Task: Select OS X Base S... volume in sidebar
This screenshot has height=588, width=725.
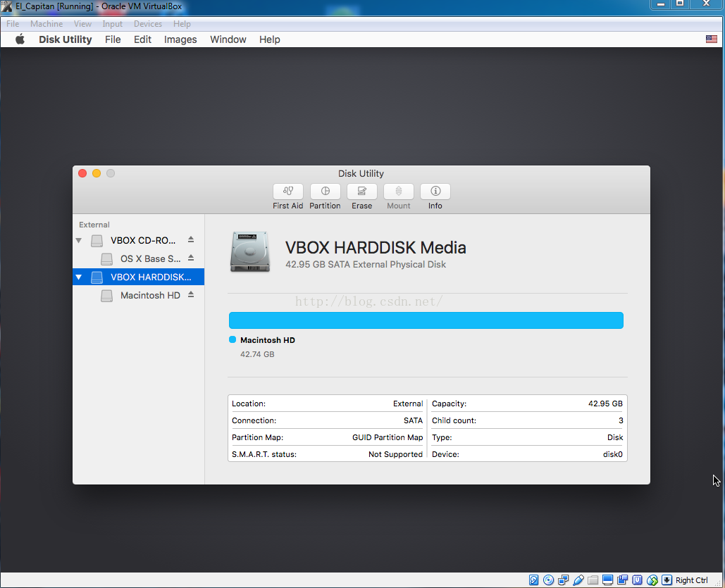Action: click(138, 259)
